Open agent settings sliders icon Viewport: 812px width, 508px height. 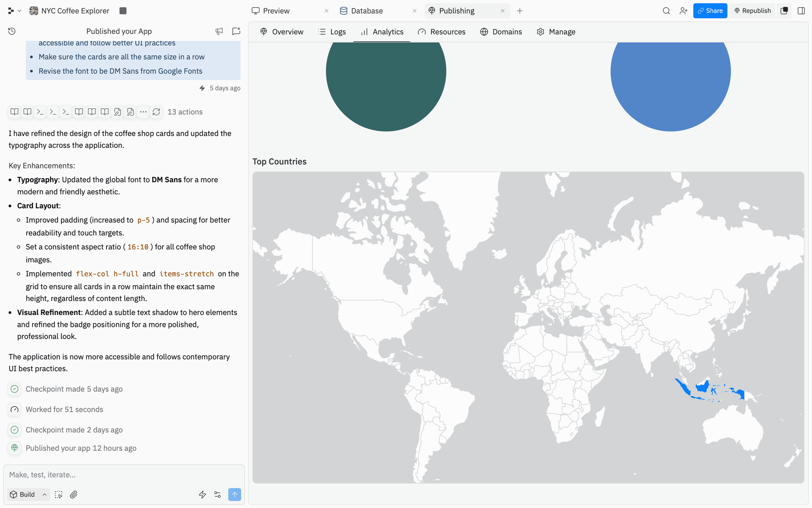(217, 494)
